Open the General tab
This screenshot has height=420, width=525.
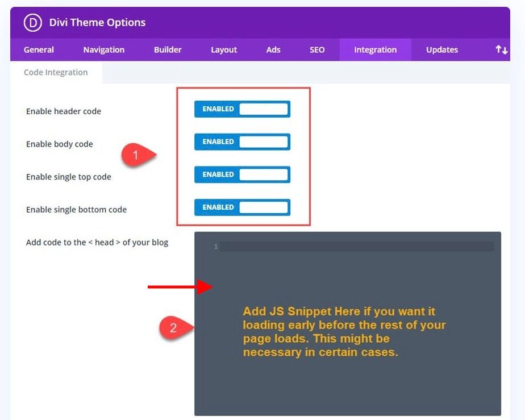point(39,50)
